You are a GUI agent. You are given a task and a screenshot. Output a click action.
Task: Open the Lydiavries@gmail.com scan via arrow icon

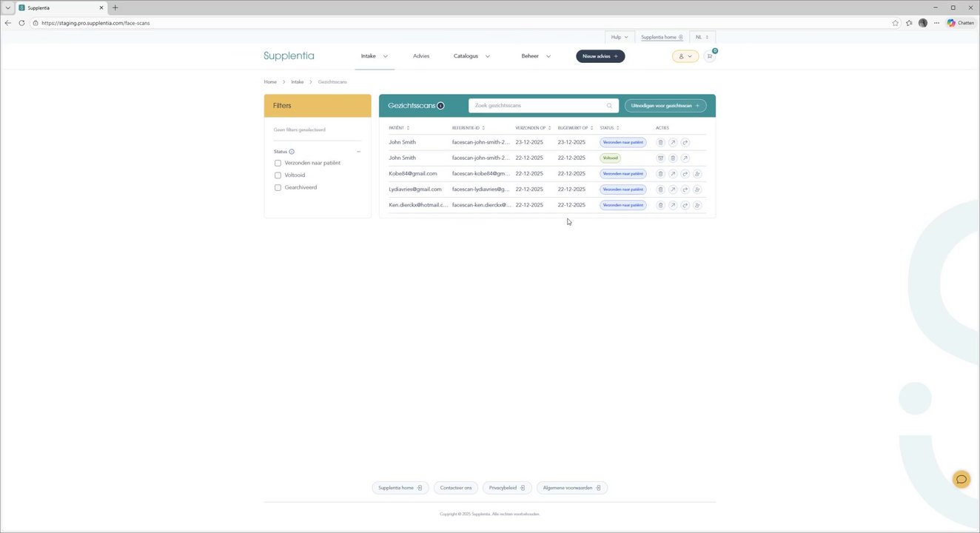[673, 190]
